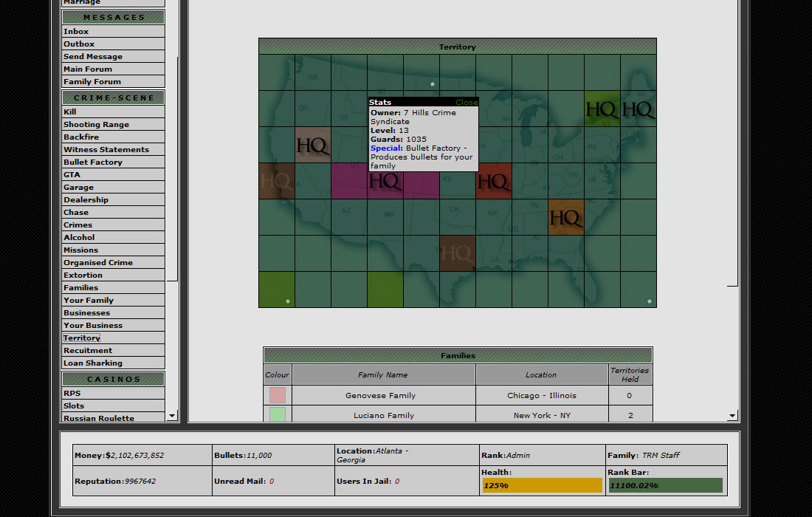Viewport: 812px width, 517px height.
Task: Open the Shooting Range page
Action: (96, 125)
